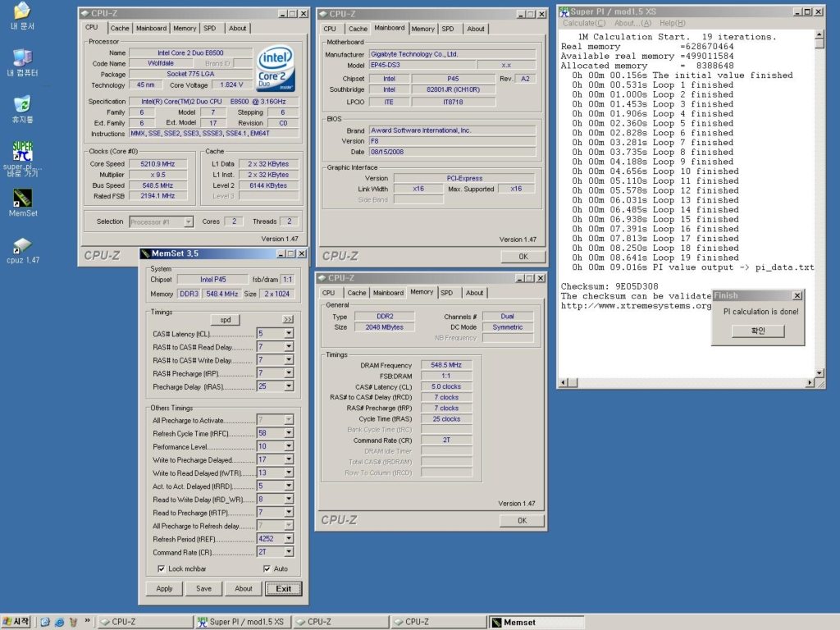The image size is (840, 630).
Task: Open the Write to Precharge Delayed dropdown
Action: (289, 459)
